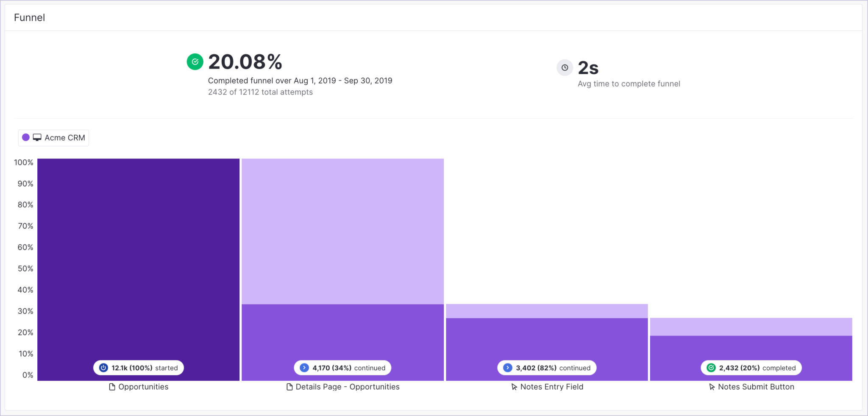The height and width of the screenshot is (416, 868).
Task: Click the 2,432 (20%) completed badge
Action: pos(751,368)
